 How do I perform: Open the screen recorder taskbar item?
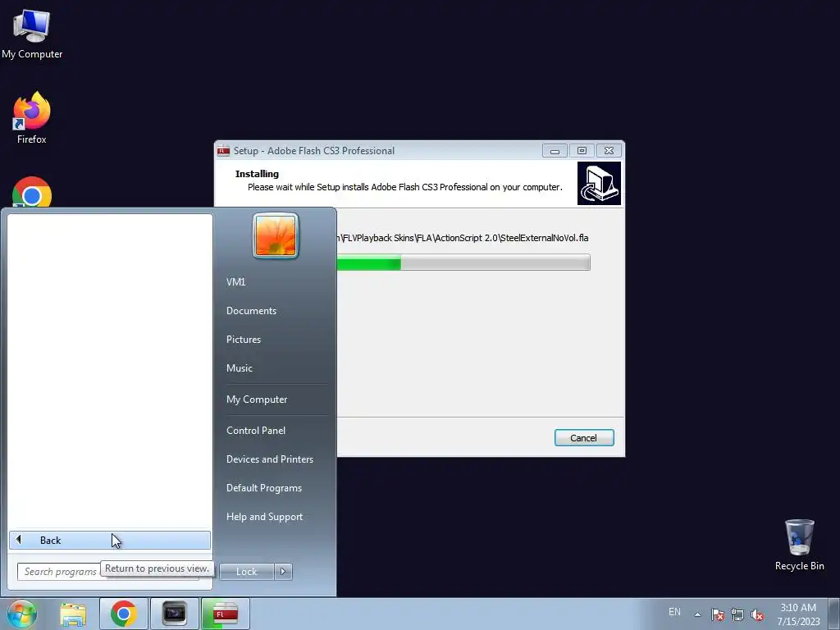tap(175, 614)
